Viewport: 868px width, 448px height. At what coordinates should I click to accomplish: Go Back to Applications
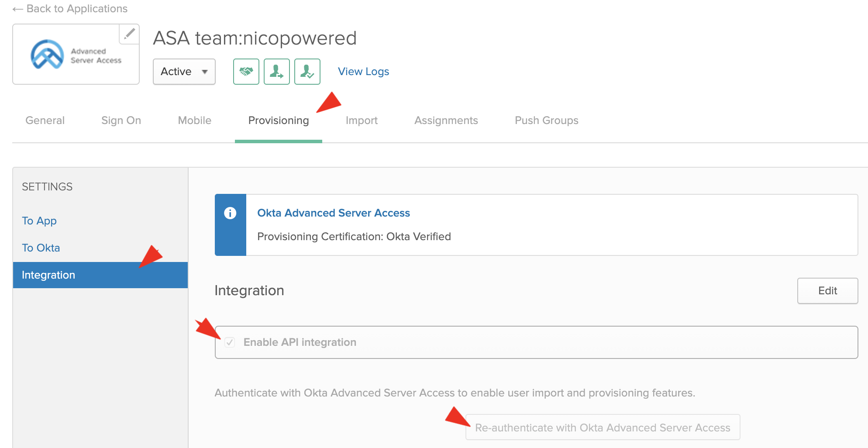point(70,9)
